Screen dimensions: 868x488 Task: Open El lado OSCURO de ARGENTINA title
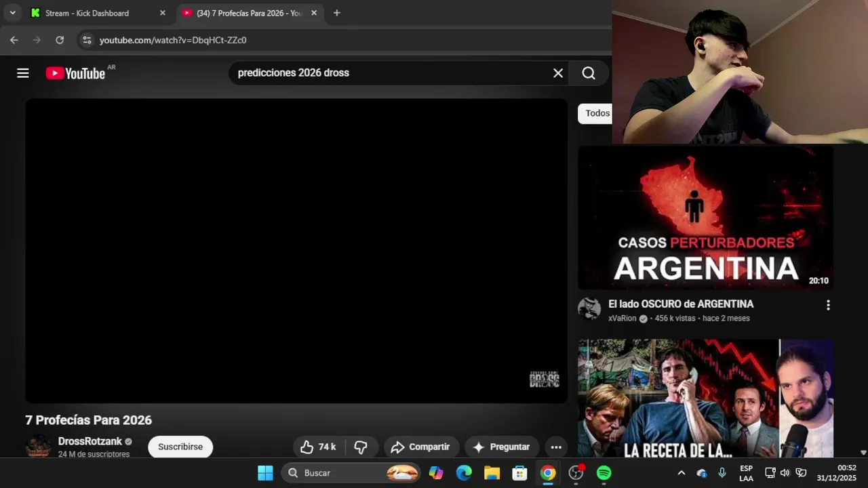coord(681,304)
